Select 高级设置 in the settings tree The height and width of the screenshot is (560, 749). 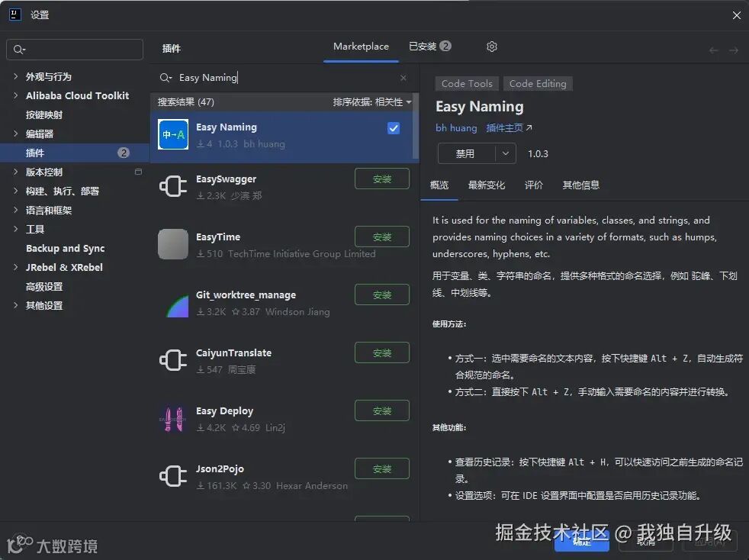44,286
